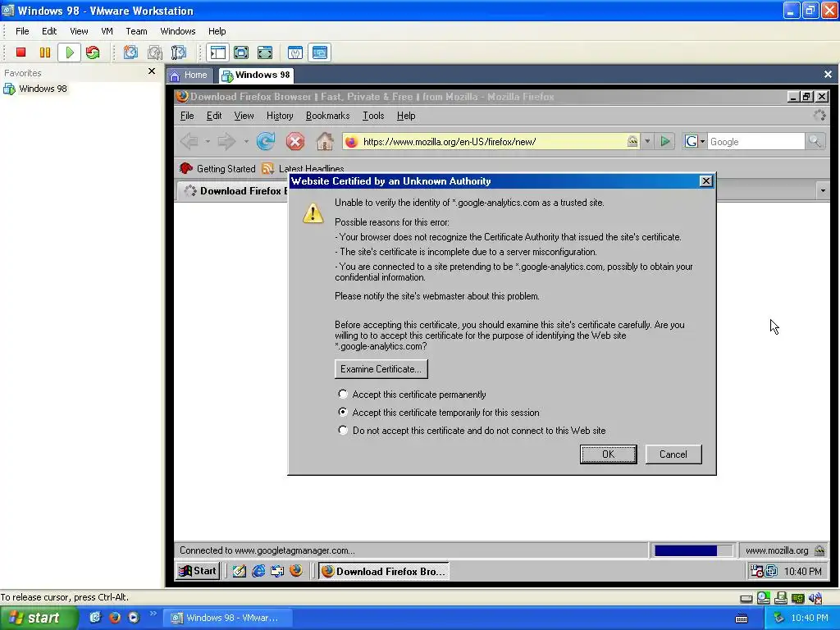Select Windows 98 in the Favorites list
This screenshot has height=630, width=840.
(x=35, y=89)
